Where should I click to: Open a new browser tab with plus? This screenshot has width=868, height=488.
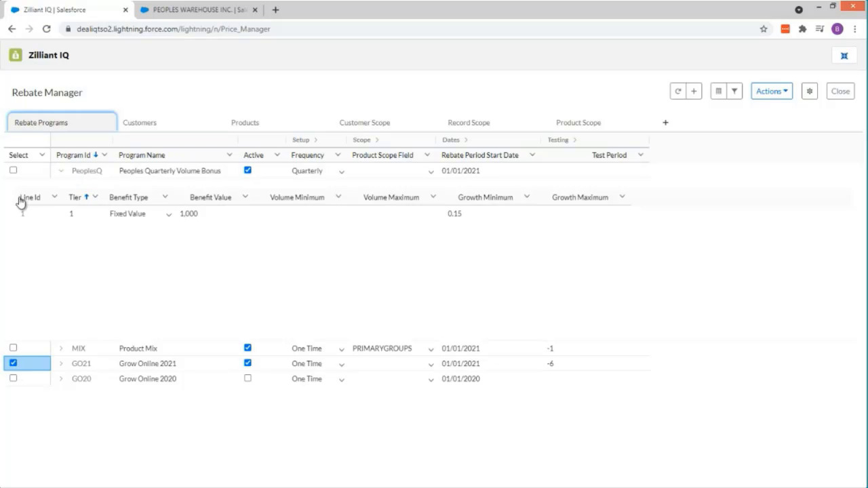point(275,10)
